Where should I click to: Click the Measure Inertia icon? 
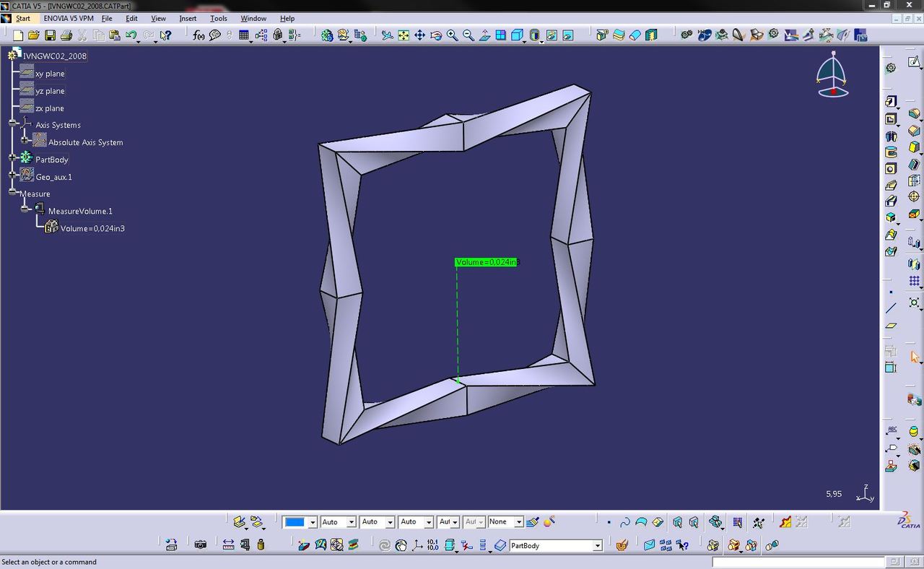tap(261, 545)
